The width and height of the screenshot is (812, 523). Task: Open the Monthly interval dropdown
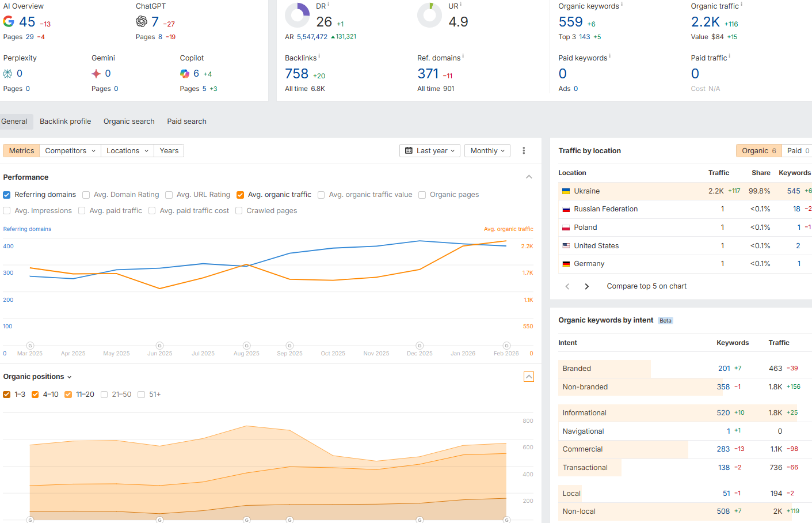[x=487, y=151]
